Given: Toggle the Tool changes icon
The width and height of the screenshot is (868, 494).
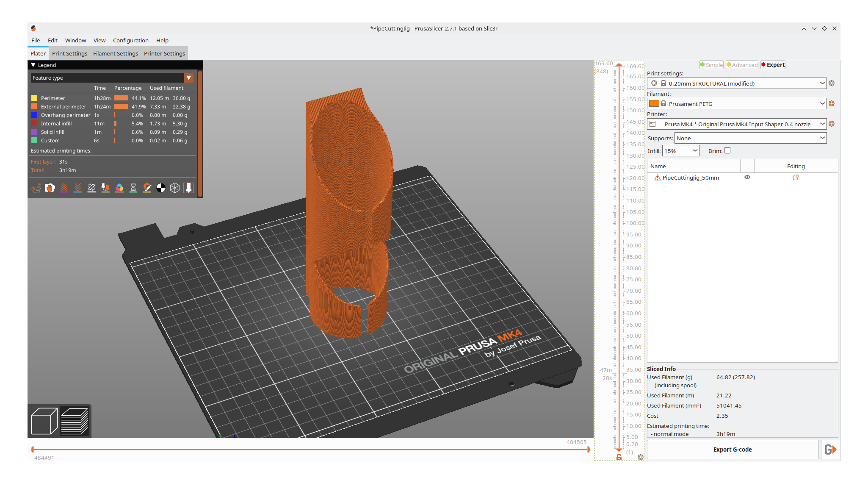Looking at the screenshot, I should pos(105,188).
